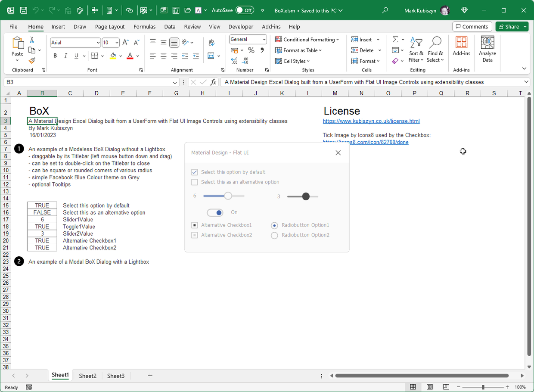Image resolution: width=534 pixels, height=392 pixels.
Task: Select the Sheet2 tab
Action: tap(87, 376)
